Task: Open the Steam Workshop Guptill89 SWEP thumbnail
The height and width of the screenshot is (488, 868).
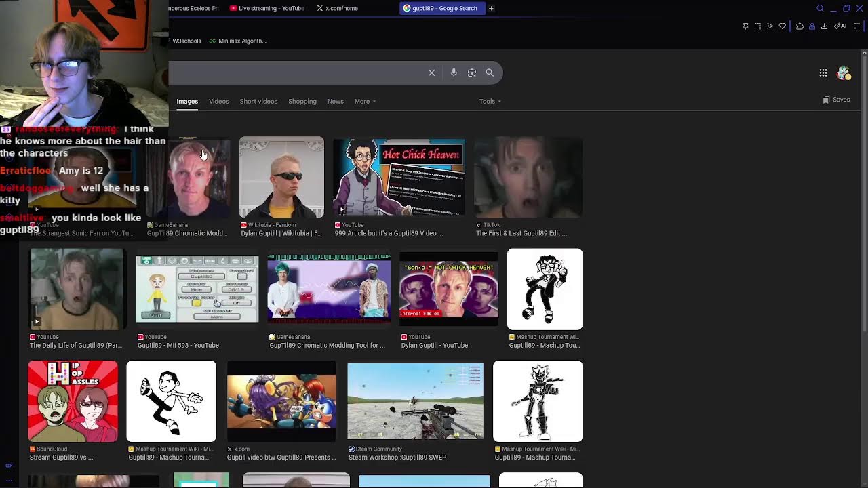Action: point(416,401)
